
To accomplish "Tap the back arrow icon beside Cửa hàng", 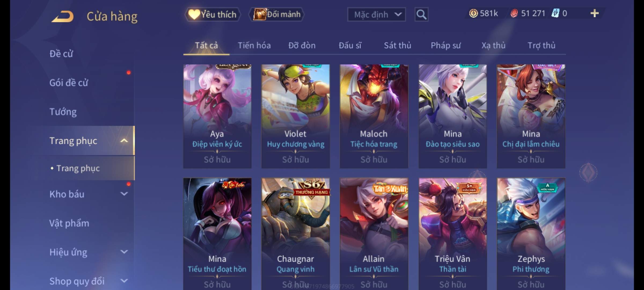I will pyautogui.click(x=62, y=17).
